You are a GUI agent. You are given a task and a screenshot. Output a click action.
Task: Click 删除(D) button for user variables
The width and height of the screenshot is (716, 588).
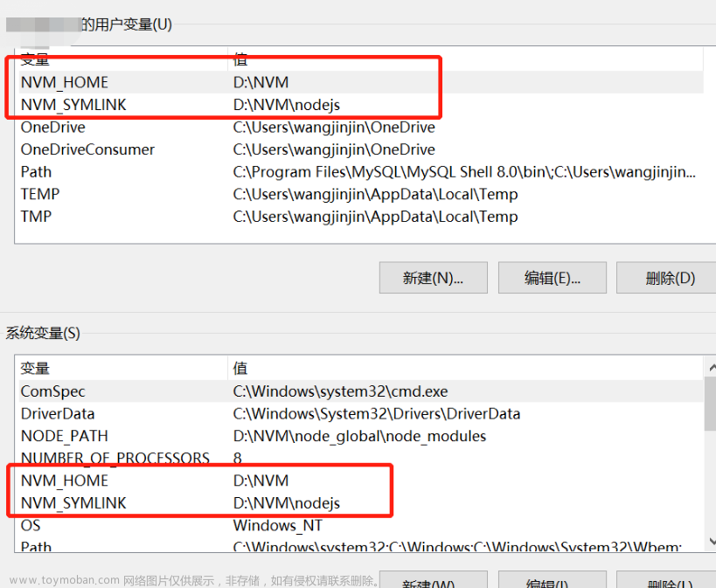[666, 278]
